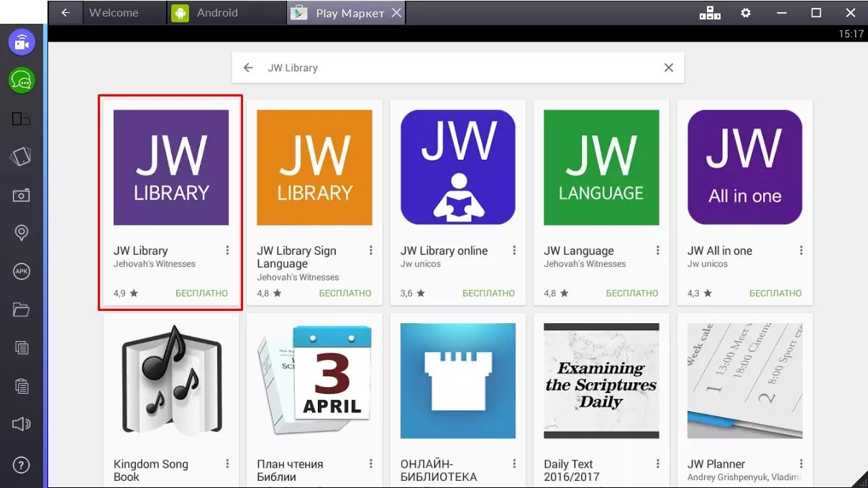Open the overflow menu on JW Library card
Image resolution: width=868 pixels, height=488 pixels.
click(x=228, y=250)
